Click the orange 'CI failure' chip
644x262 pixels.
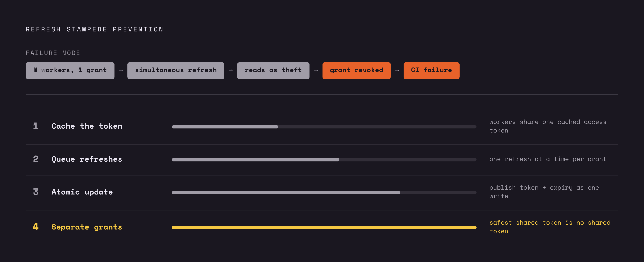coord(431,71)
